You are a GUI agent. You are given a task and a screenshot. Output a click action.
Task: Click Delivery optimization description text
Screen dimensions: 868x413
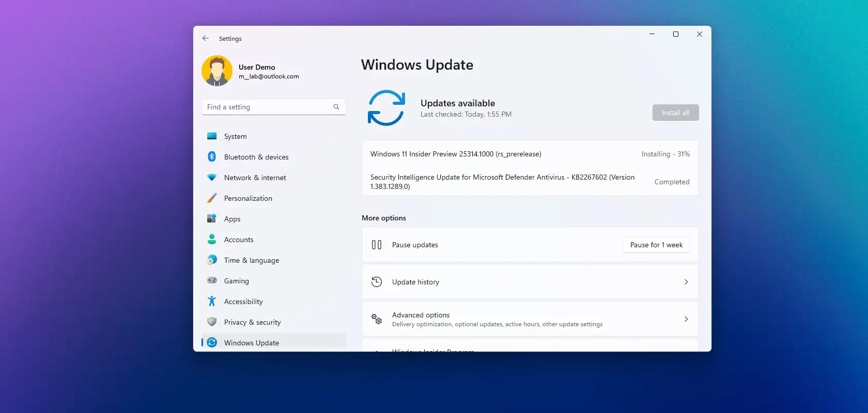[x=497, y=324]
